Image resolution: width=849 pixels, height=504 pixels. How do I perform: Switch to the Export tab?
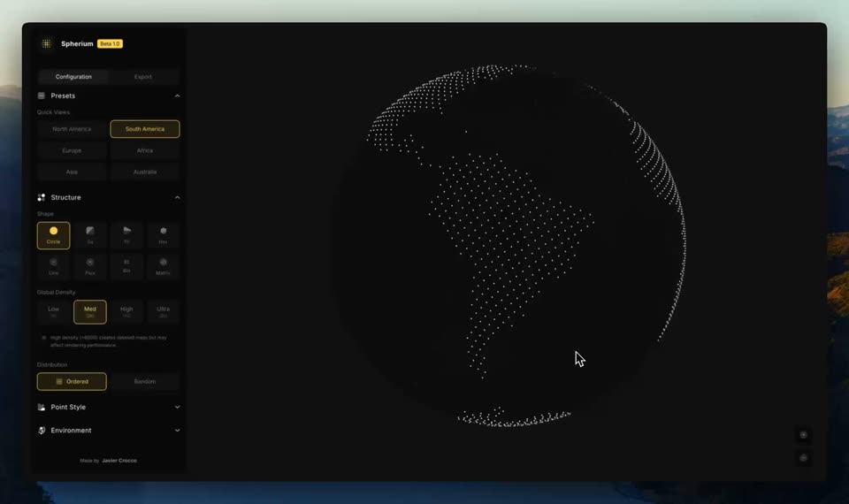click(x=143, y=77)
